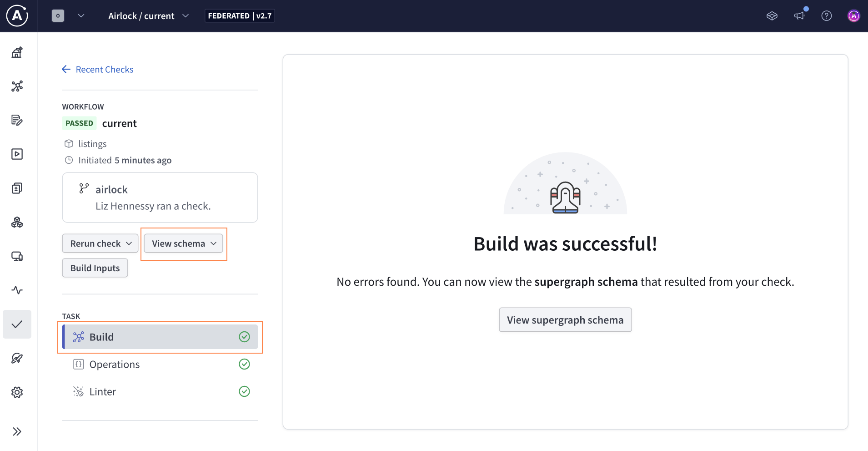This screenshot has height=451, width=868.
Task: Launch Explorer from the sidebar
Action: [x=17, y=154]
